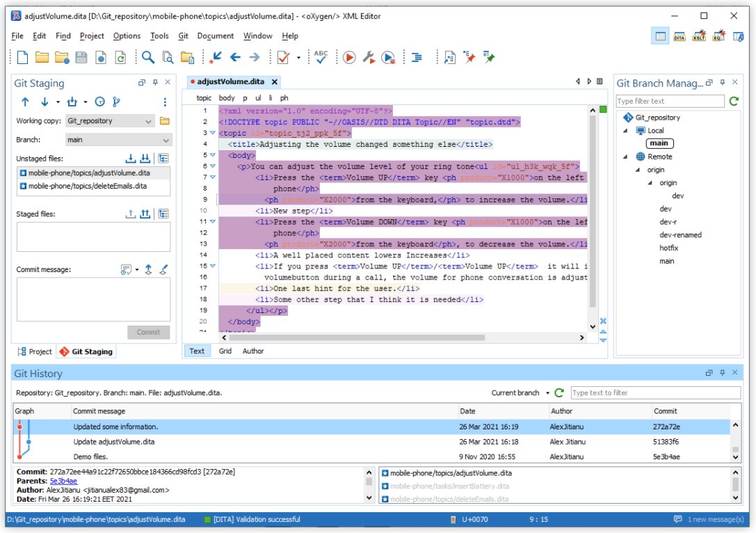Switch to Author editor mode tab
The image size is (756, 533).
(x=253, y=351)
